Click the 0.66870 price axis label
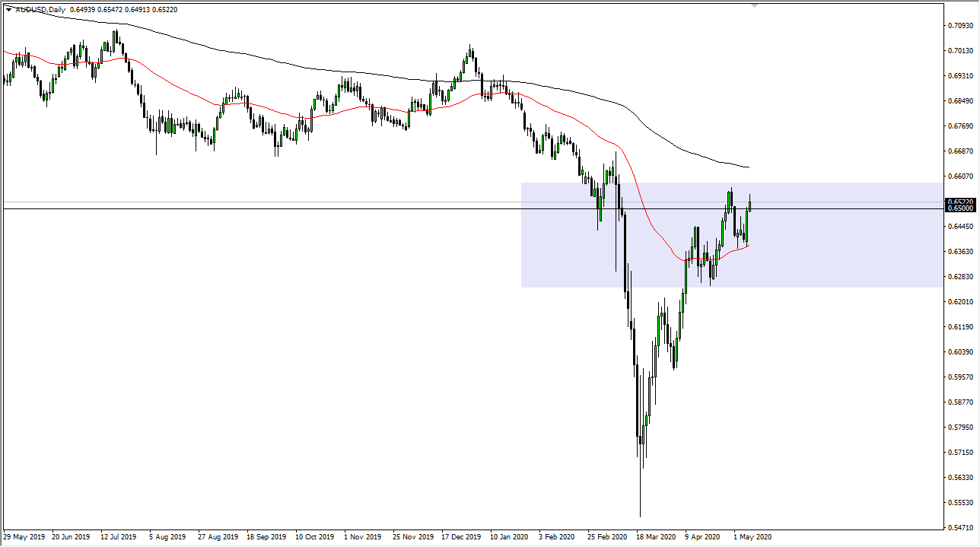Screen dimensions: 980x547 [x=959, y=151]
